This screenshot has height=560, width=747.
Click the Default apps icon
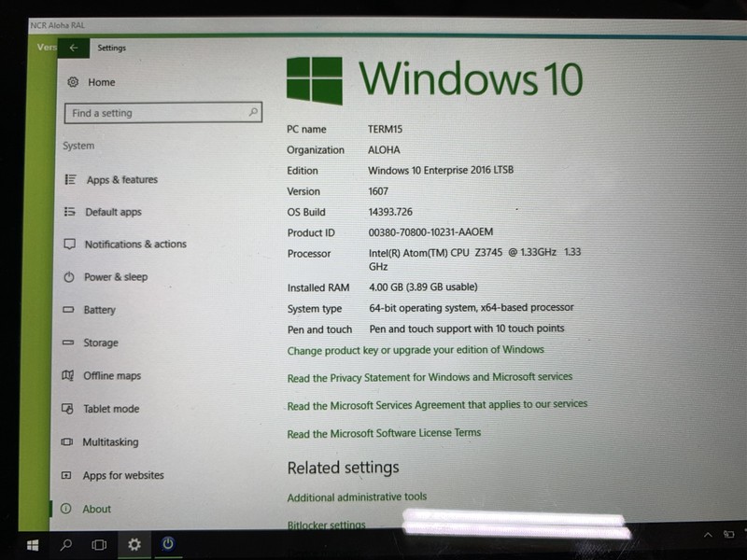point(69,212)
